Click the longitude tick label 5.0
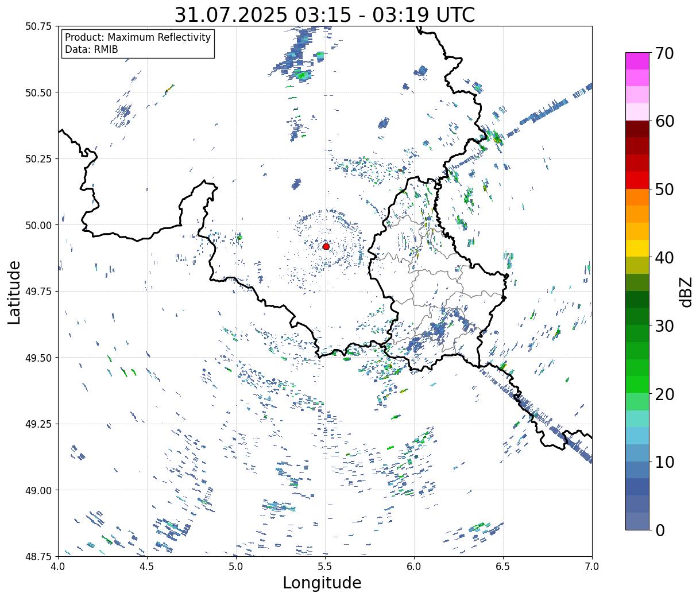 click(235, 567)
